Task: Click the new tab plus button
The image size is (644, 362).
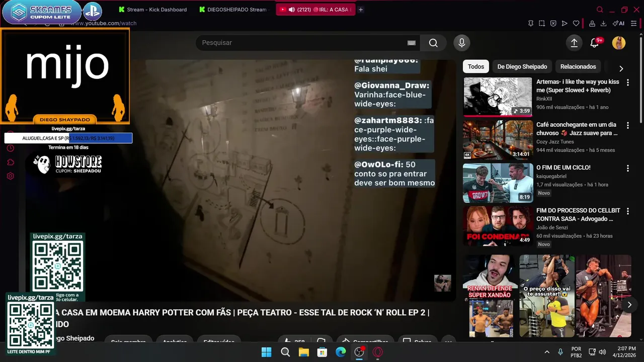Action: (x=361, y=10)
